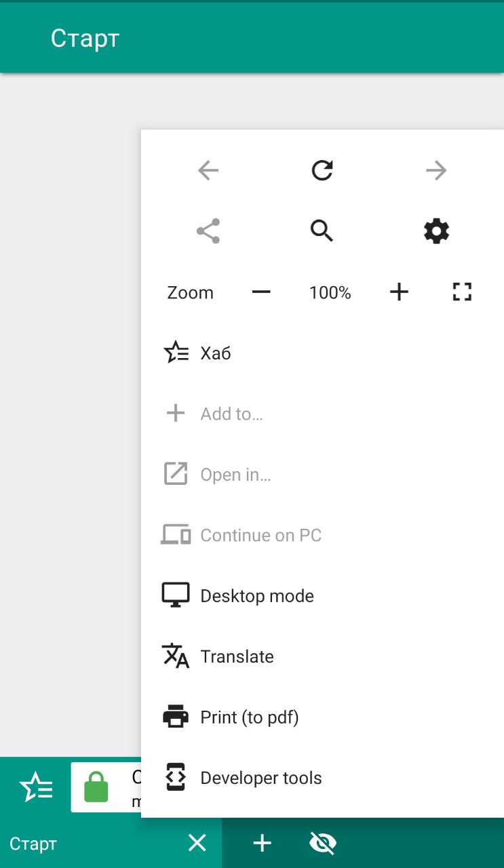This screenshot has width=504, height=868.
Task: Enter fullscreen with the square brackets icon
Action: pos(462,292)
